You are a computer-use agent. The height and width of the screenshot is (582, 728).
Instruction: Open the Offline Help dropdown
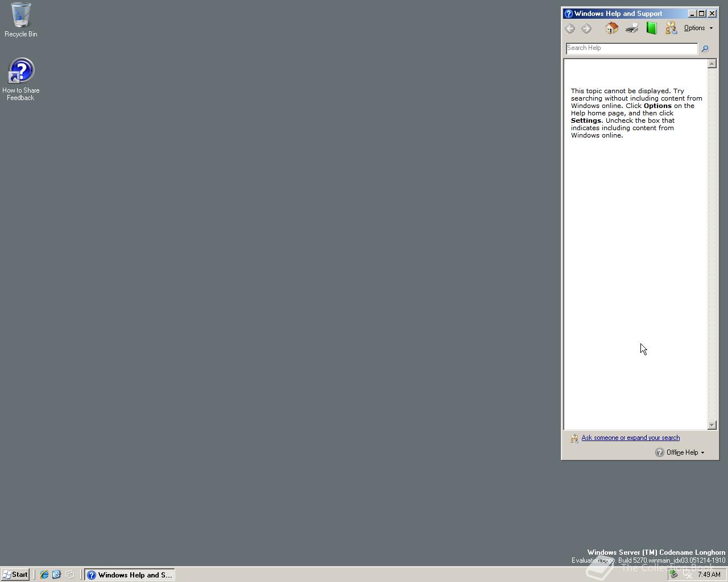click(680, 452)
